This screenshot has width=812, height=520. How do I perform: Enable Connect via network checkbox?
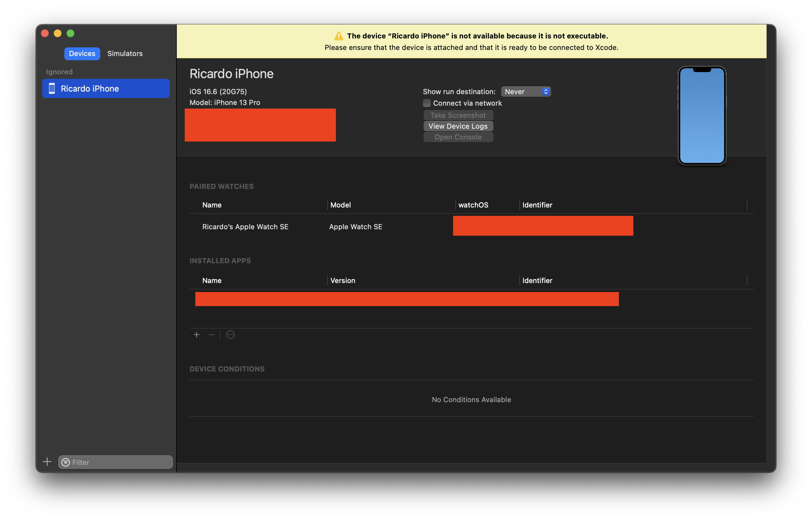pos(427,103)
